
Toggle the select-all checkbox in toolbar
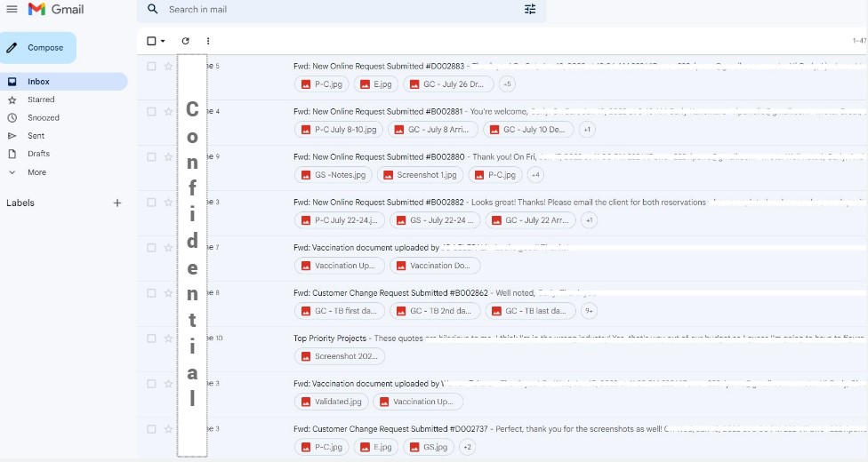[151, 41]
